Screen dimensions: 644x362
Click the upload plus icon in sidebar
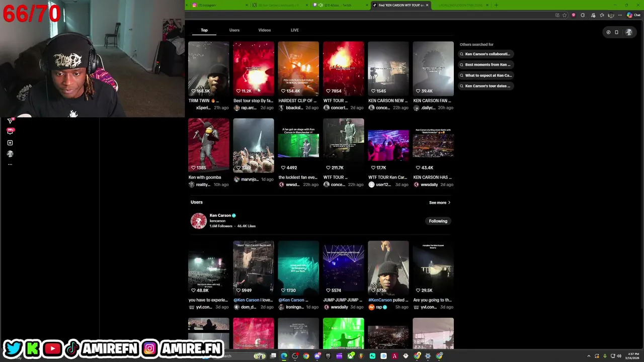[10, 143]
